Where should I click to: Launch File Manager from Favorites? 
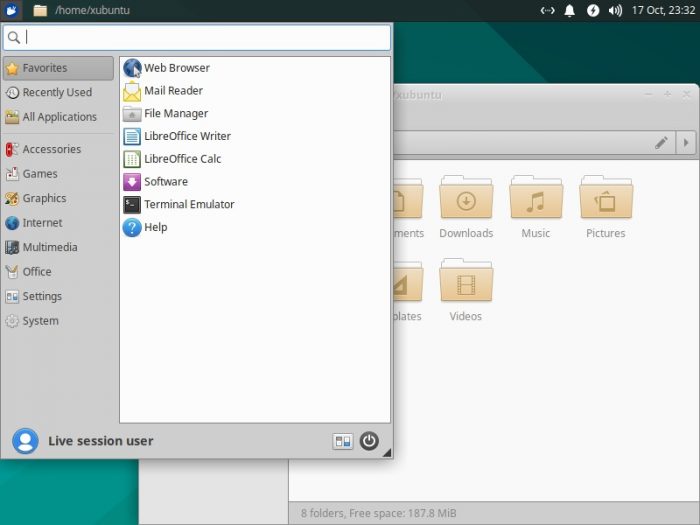(x=176, y=114)
